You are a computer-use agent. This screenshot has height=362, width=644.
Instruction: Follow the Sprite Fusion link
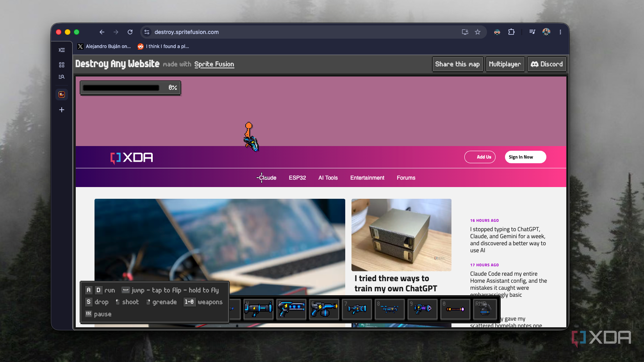coord(214,64)
